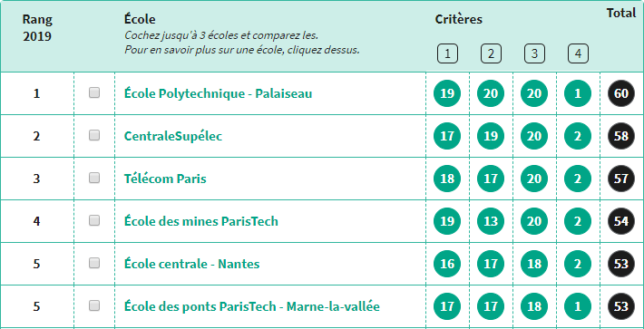Screen dimensions: 644x329
Task: Tick the CentraleSupélec comparison checkbox
Action: (x=94, y=135)
